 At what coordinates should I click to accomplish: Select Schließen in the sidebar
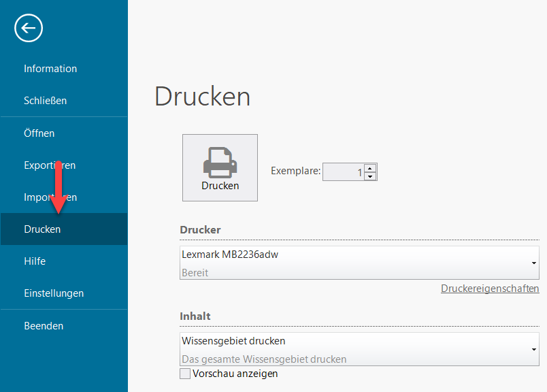45,101
